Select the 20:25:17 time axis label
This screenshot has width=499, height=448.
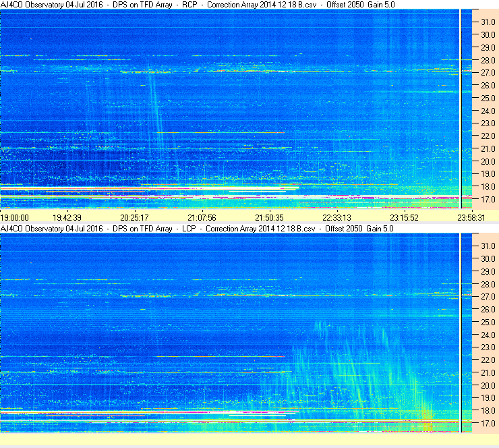point(134,218)
